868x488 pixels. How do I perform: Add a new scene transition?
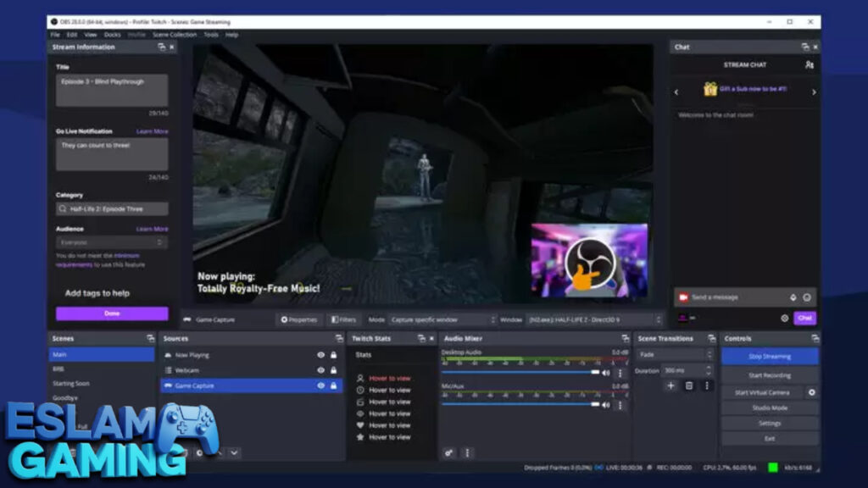tap(671, 385)
